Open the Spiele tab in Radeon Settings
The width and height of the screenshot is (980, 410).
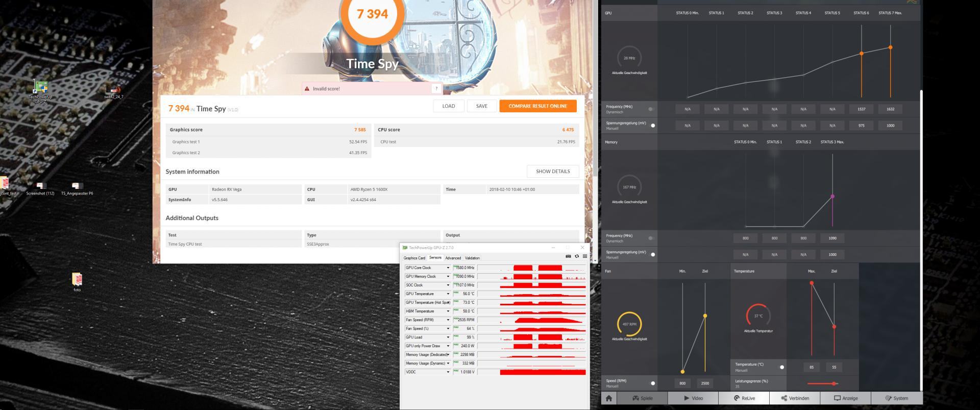click(x=642, y=398)
